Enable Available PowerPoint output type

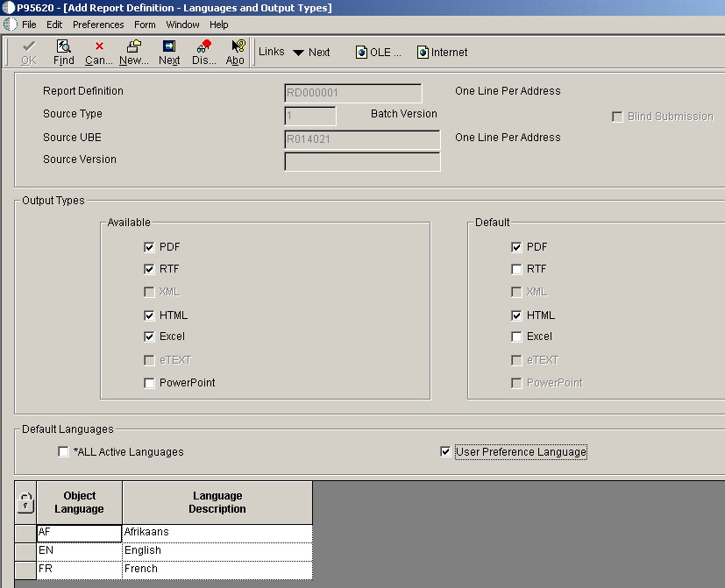(149, 383)
